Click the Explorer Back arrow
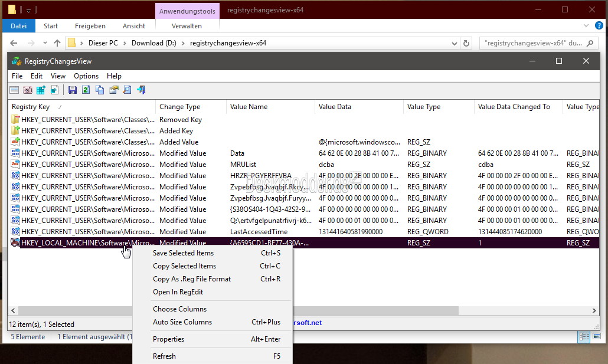This screenshot has width=608, height=364. point(14,43)
